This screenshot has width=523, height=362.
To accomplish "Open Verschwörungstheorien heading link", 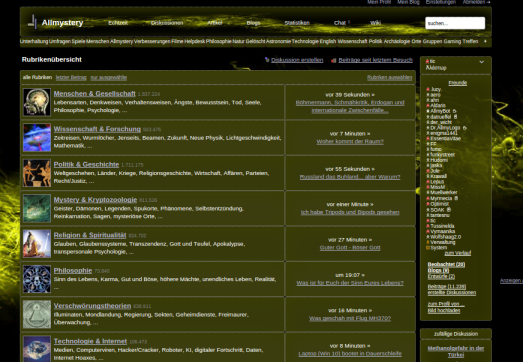I will tap(92, 306).
